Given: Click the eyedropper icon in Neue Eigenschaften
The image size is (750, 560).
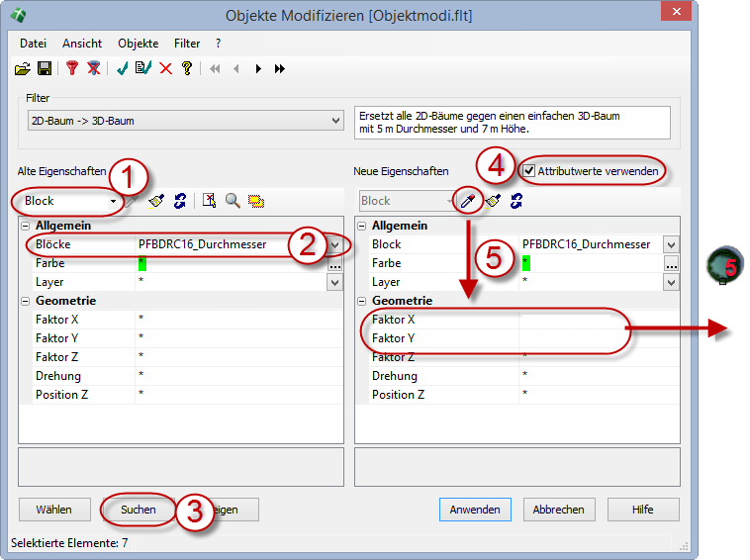Looking at the screenshot, I should 468,200.
